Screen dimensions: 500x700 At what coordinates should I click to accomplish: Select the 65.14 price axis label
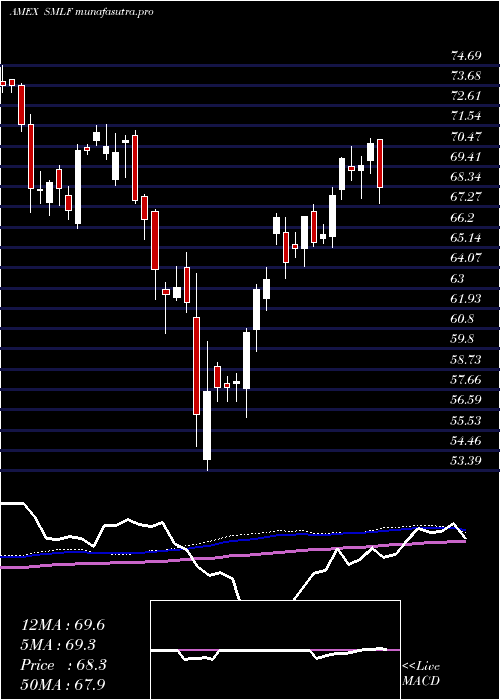click(467, 238)
